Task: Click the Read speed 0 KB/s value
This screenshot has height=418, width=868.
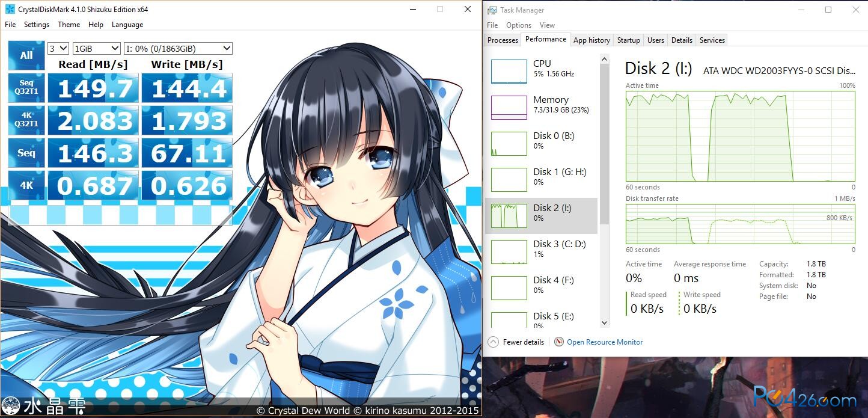Action: [x=647, y=309]
